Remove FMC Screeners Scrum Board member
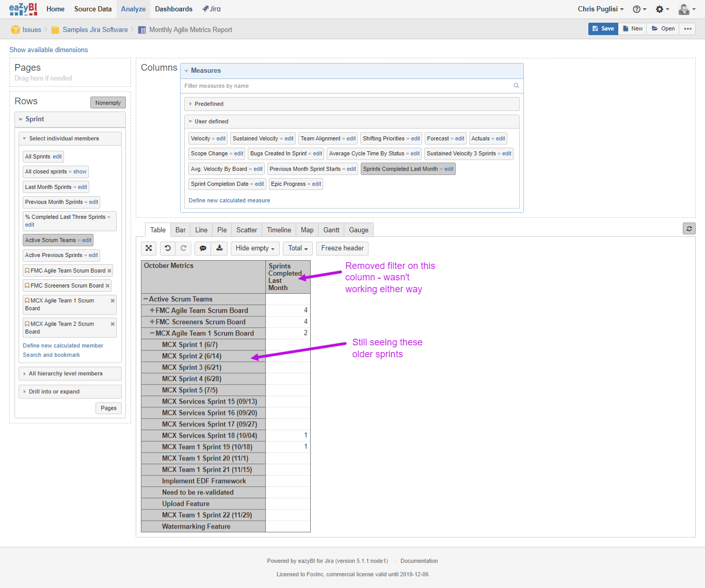Image resolution: width=705 pixels, height=588 pixels. (x=108, y=285)
